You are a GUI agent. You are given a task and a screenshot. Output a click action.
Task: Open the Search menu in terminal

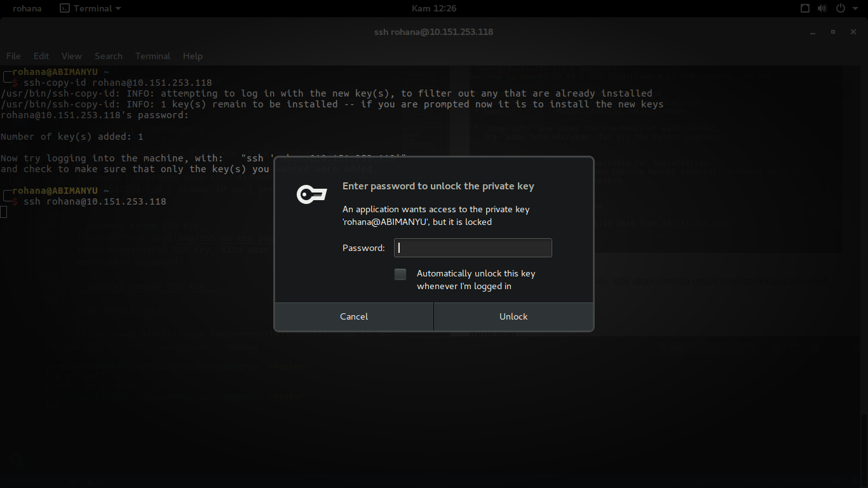pos(109,56)
